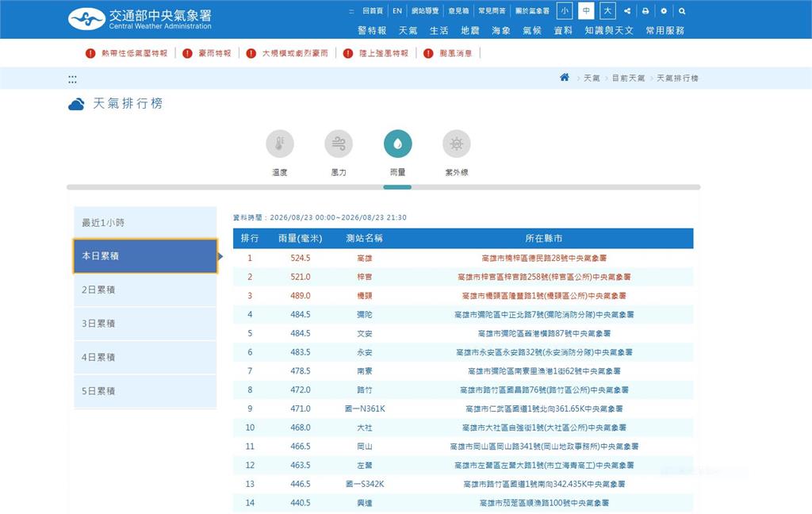Click station name 國一S342K

tap(365, 484)
